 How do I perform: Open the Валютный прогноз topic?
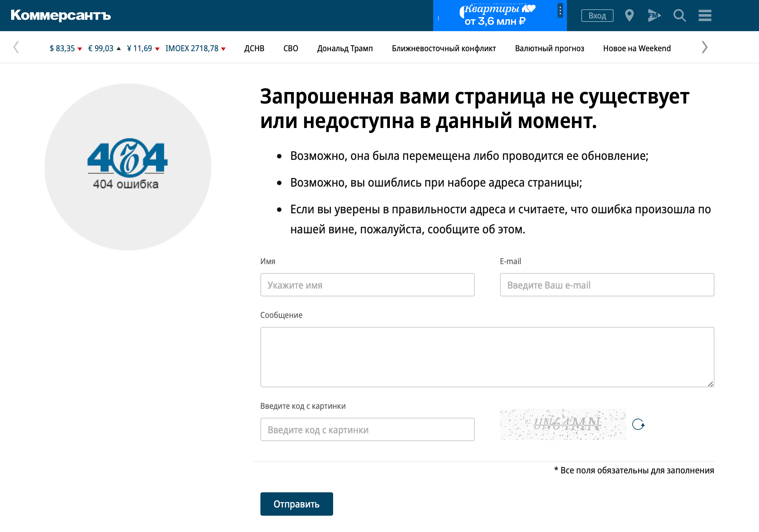(549, 49)
